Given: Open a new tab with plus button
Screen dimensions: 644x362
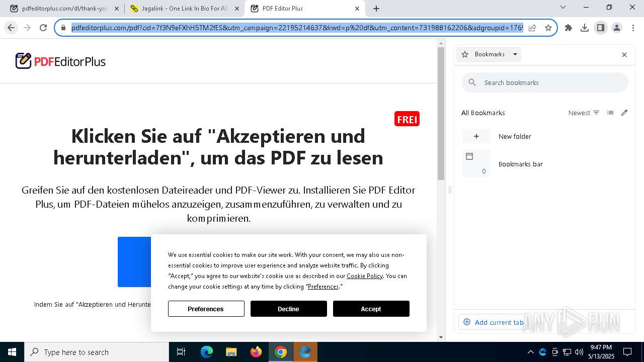Looking at the screenshot, I should 376,9.
